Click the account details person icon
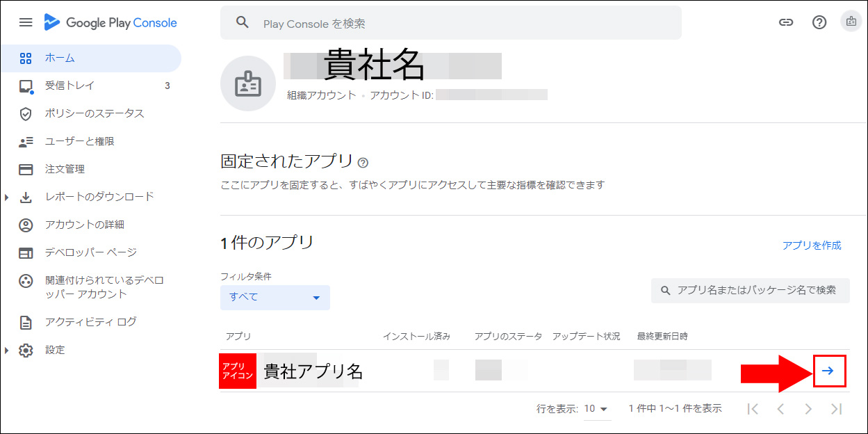This screenshot has height=434, width=868. coord(26,225)
